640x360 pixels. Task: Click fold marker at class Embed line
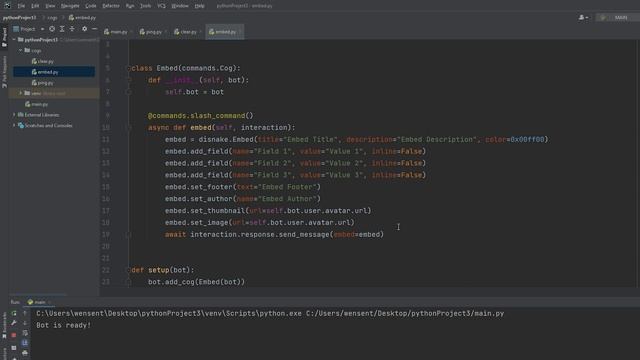[129, 69]
